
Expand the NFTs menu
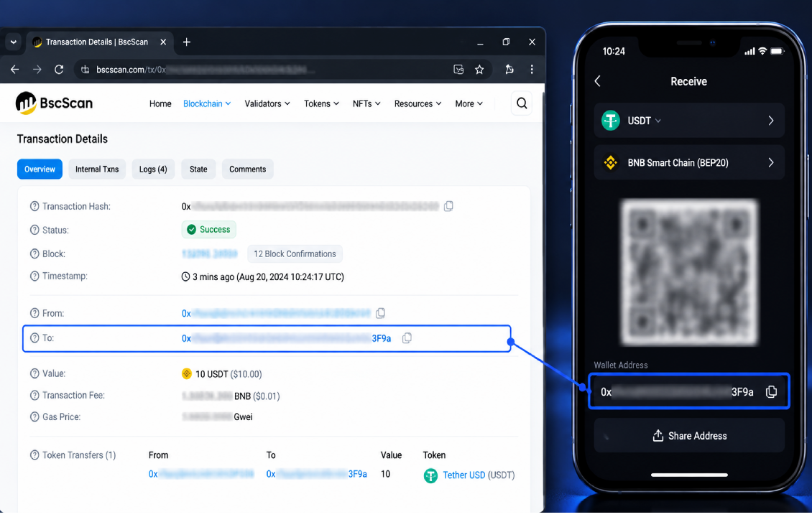[x=366, y=103]
